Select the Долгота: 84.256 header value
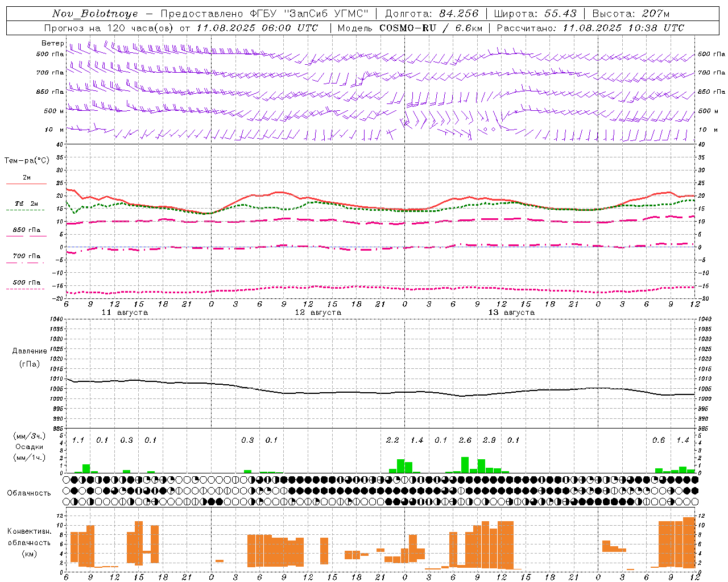This screenshot has height=582, width=728. [432, 14]
